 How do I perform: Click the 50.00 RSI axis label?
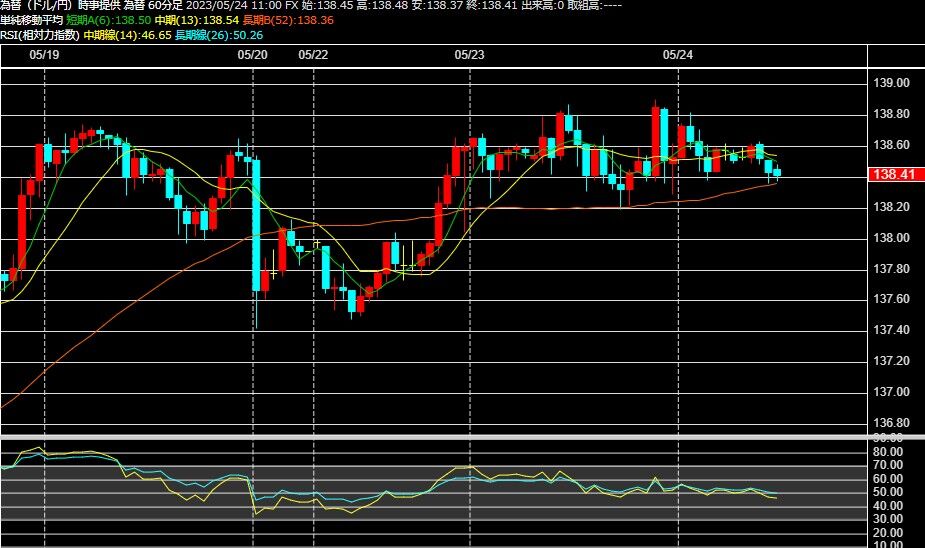(888, 491)
